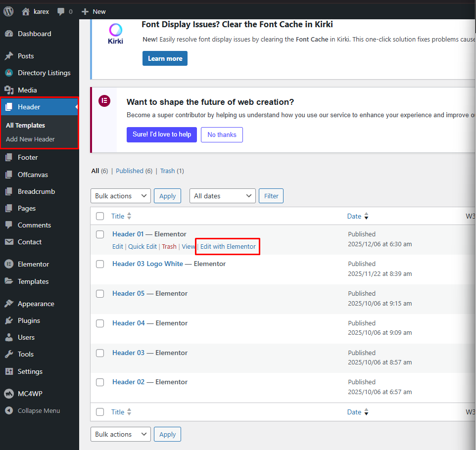Open the Elementor icon in sidebar
Viewport: 476px width, 450px height.
(x=8, y=264)
